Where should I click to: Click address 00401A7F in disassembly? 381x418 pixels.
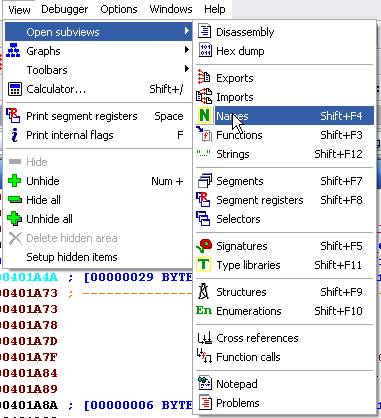(x=29, y=357)
